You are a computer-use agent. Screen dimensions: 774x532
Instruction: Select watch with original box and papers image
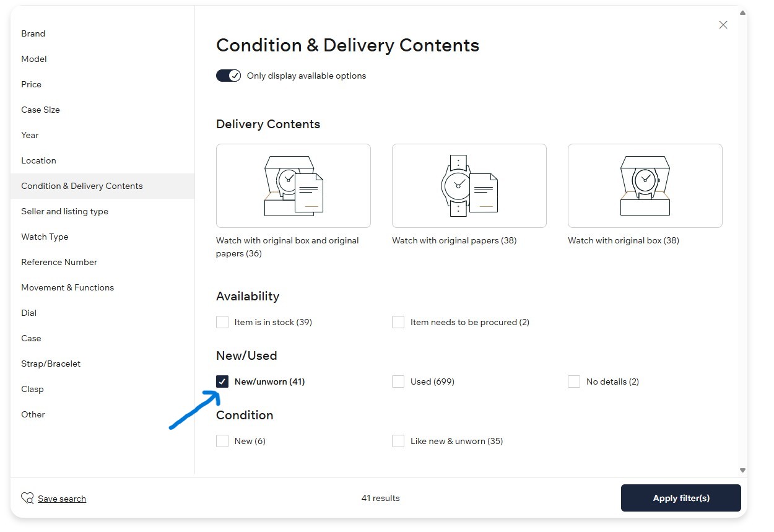(294, 186)
